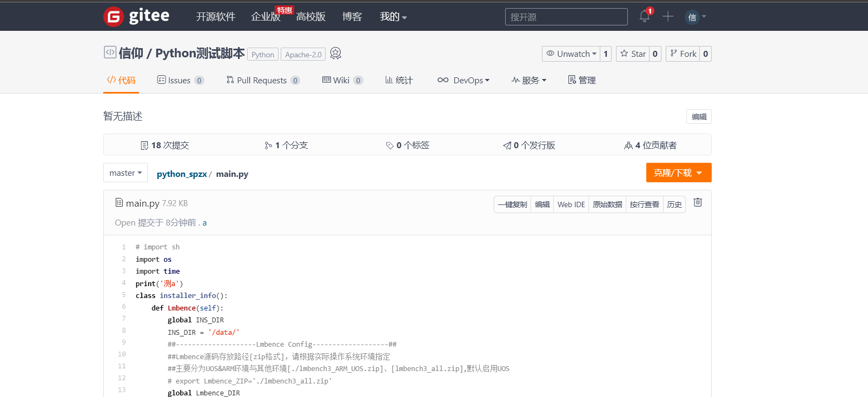The width and height of the screenshot is (868, 397).
Task: Click line number 5 in the code
Action: 123,295
